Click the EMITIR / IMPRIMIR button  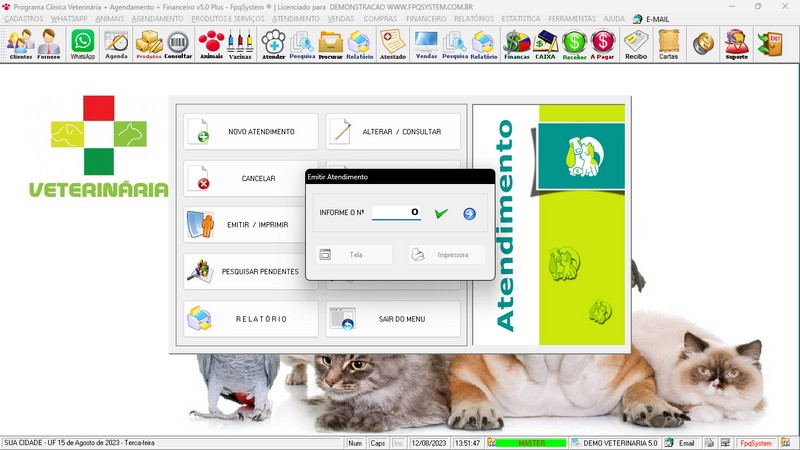(244, 224)
